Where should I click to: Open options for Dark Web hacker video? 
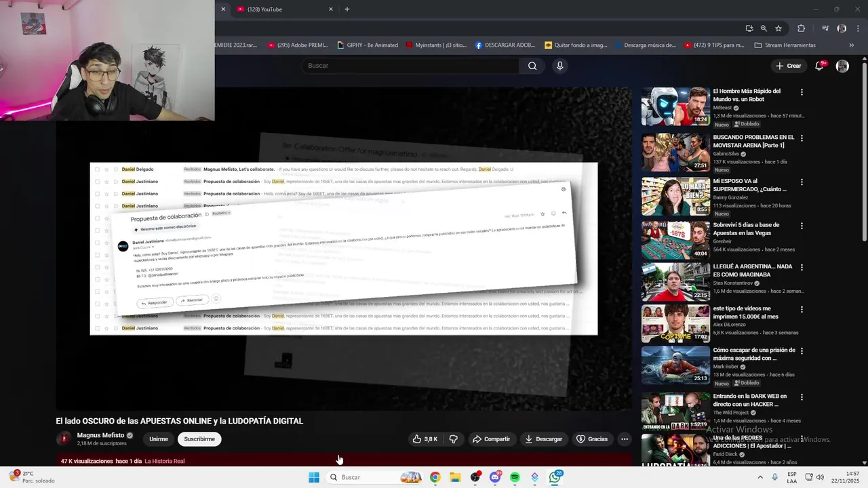point(802,397)
